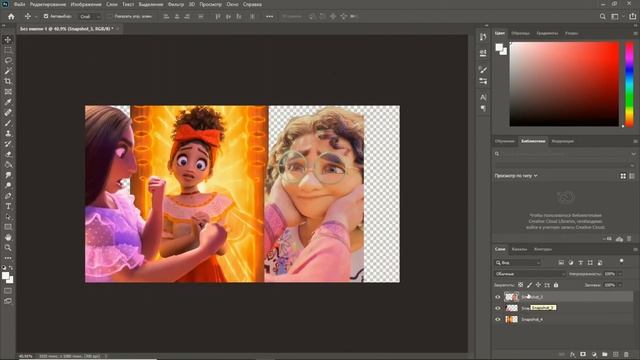Viewport: 640px width, 360px height.
Task: Click the lock all layer icon
Action: [x=556, y=285]
